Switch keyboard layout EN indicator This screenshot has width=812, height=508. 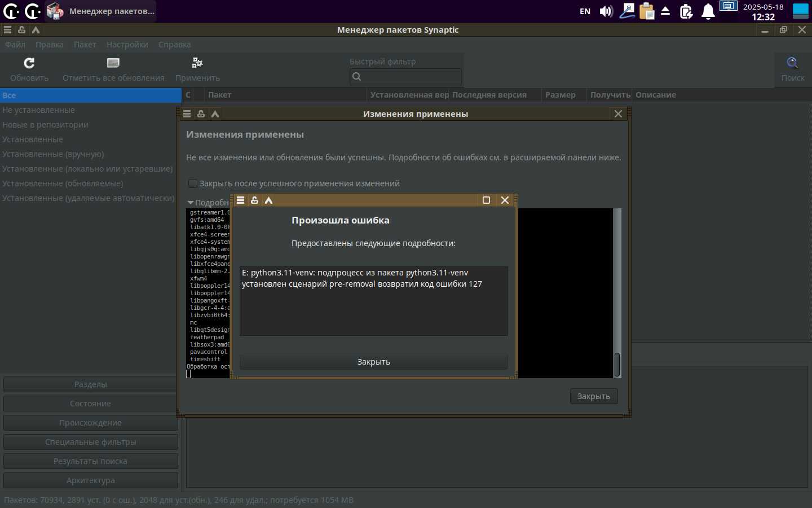click(x=585, y=11)
